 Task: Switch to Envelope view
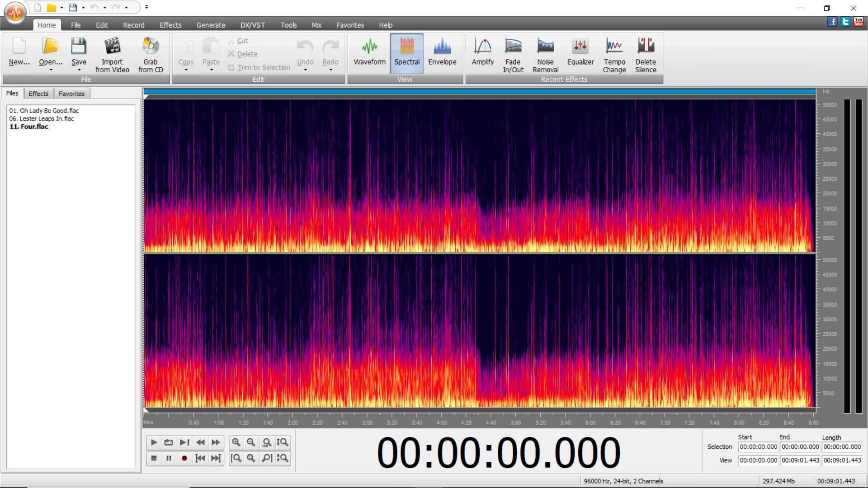click(x=442, y=53)
